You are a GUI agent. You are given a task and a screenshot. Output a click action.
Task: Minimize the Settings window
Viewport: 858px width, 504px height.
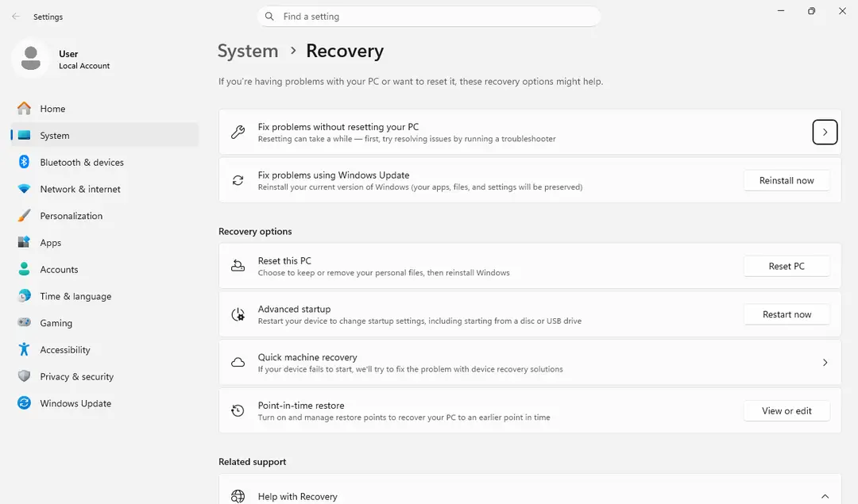pyautogui.click(x=781, y=11)
